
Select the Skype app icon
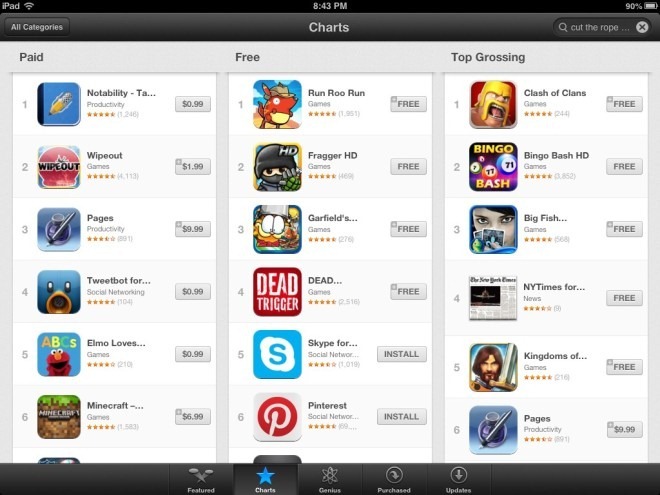(x=277, y=354)
